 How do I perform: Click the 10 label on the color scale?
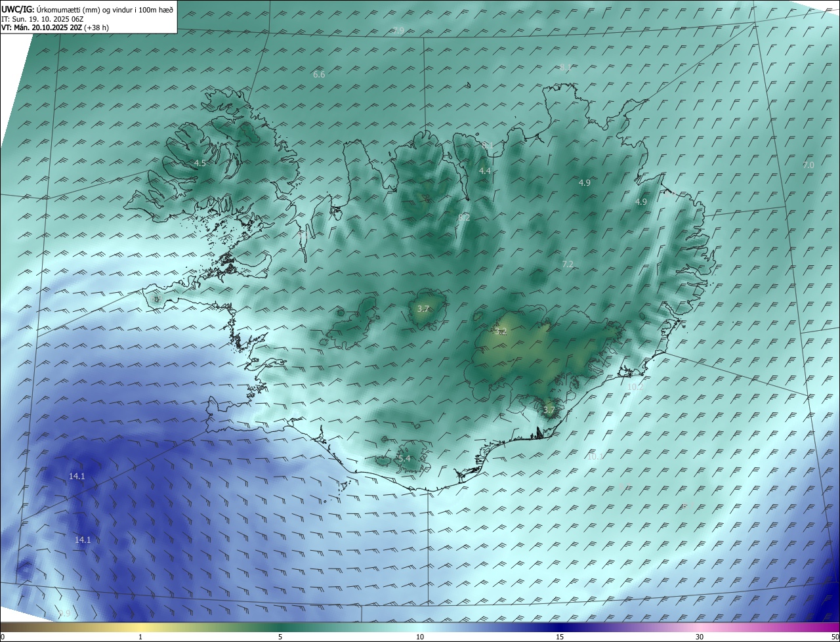click(x=420, y=637)
